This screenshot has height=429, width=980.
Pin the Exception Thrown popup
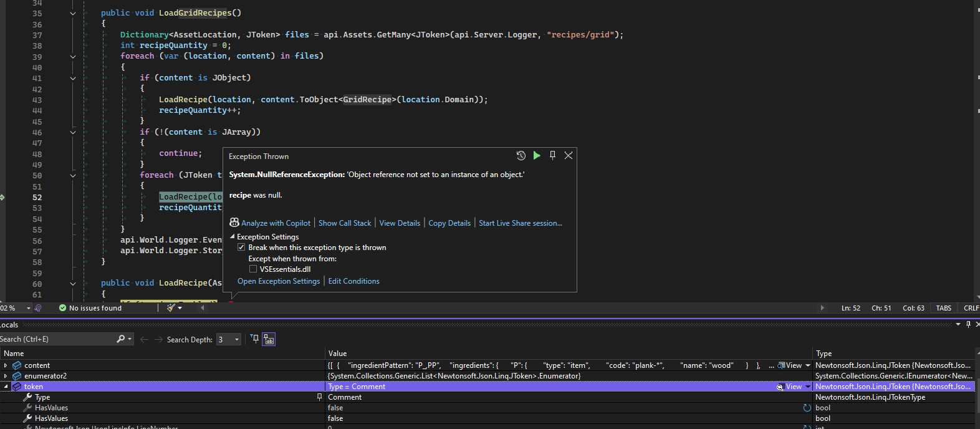[552, 156]
